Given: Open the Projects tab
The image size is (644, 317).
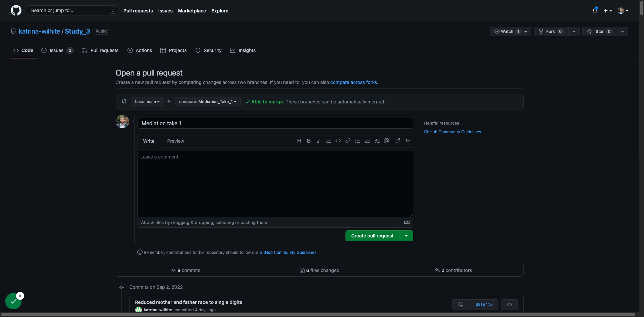Looking at the screenshot, I should pyautogui.click(x=173, y=50).
